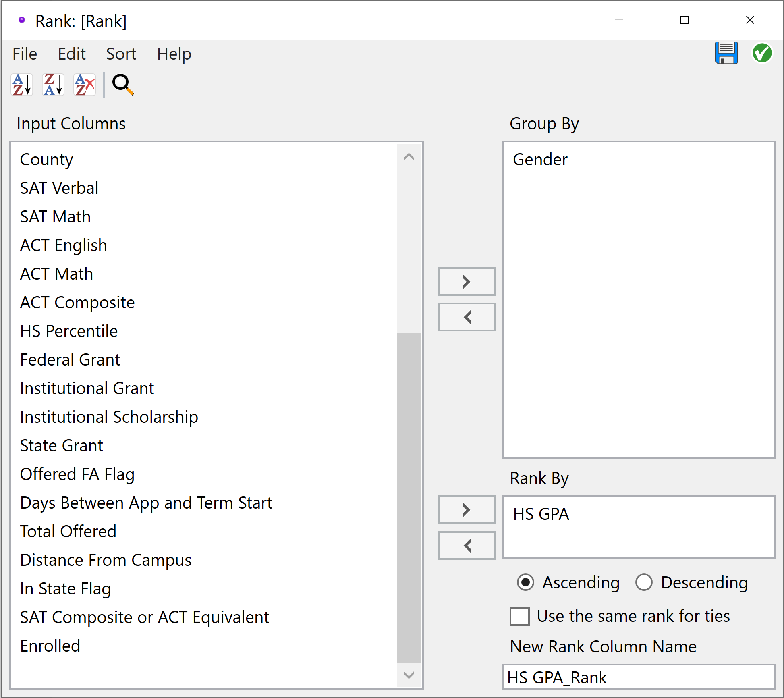
Task: Open the column search magnifier
Action: click(x=123, y=85)
